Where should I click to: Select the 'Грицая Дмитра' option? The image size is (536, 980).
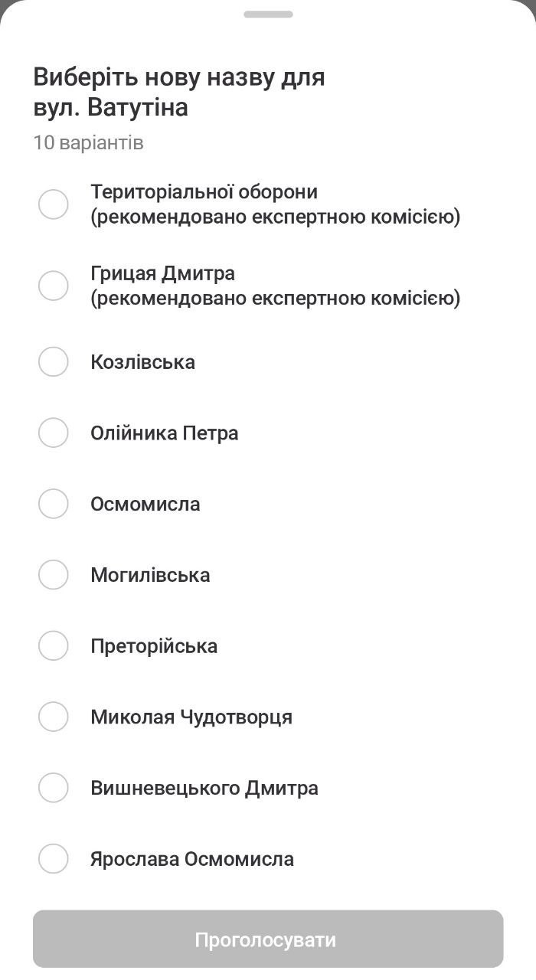point(54,286)
